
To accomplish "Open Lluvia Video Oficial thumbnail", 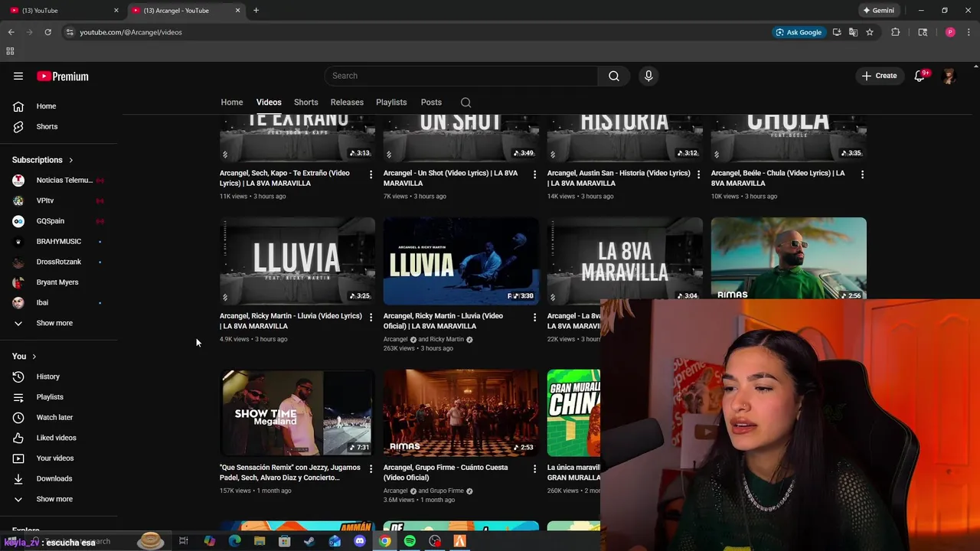I will (x=461, y=261).
